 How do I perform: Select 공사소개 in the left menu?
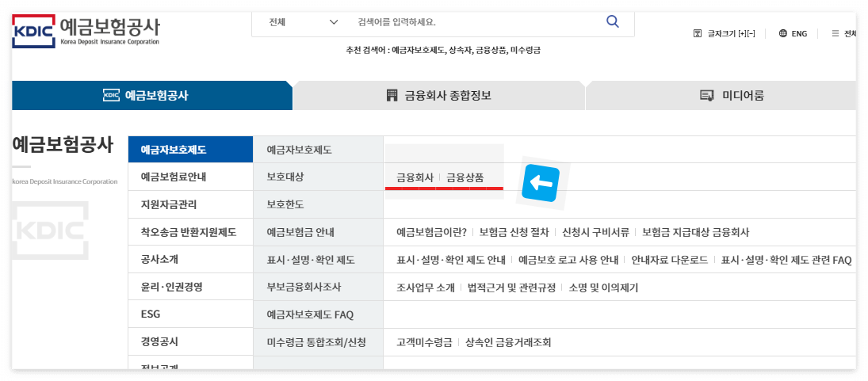190,259
